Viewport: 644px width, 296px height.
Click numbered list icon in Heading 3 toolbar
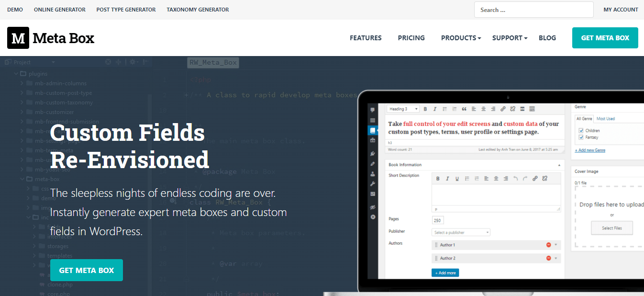point(454,109)
